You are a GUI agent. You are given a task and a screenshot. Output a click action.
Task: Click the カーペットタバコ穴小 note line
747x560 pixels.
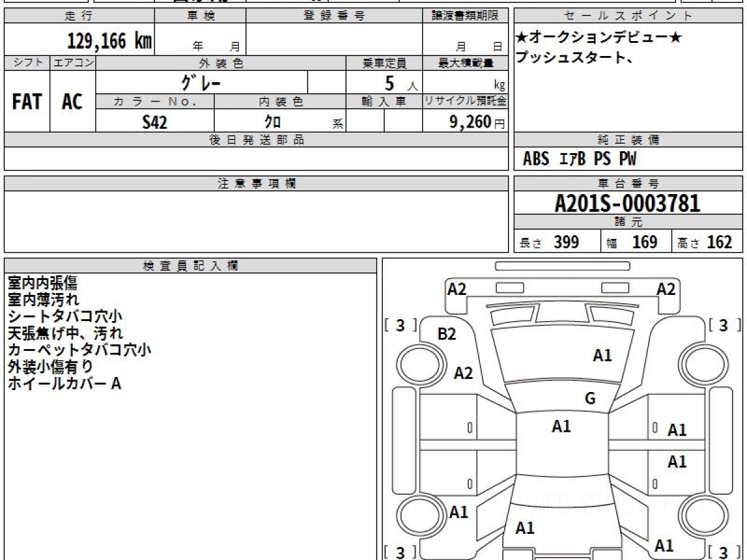click(79, 350)
